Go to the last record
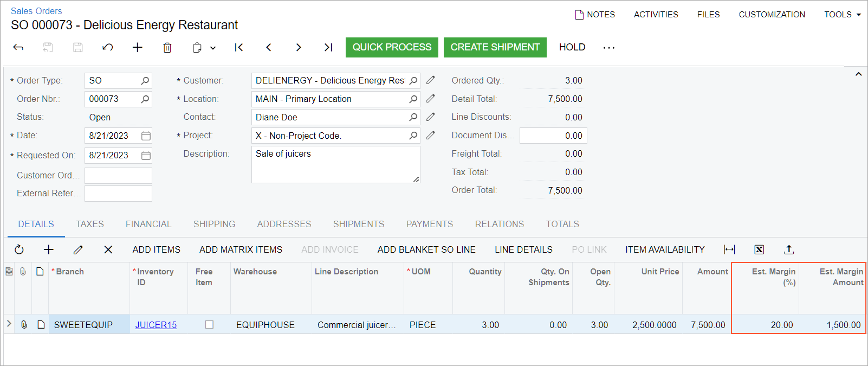868x366 pixels. (328, 47)
